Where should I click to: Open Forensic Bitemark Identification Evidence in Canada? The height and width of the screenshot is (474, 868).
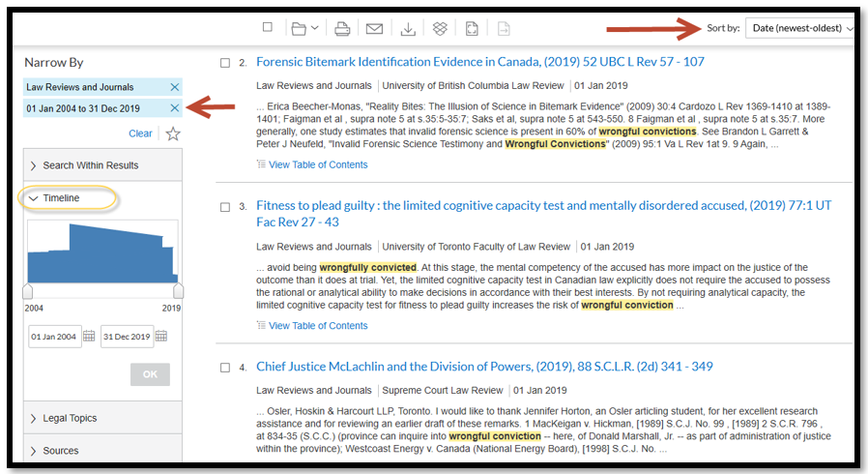coord(480,62)
